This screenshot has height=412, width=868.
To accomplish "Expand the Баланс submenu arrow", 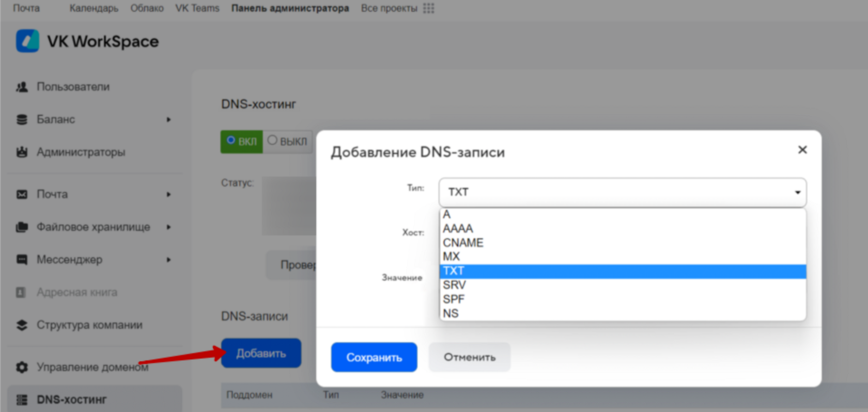I will [x=168, y=119].
